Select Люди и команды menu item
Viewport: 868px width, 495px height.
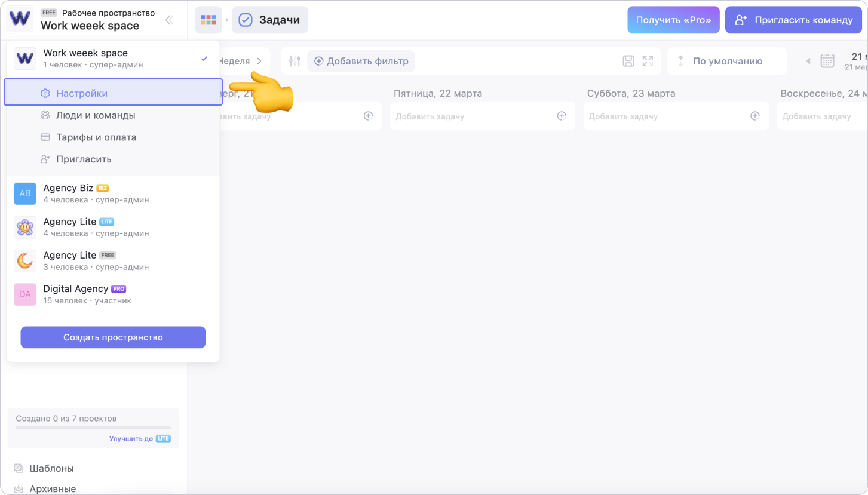(x=96, y=115)
